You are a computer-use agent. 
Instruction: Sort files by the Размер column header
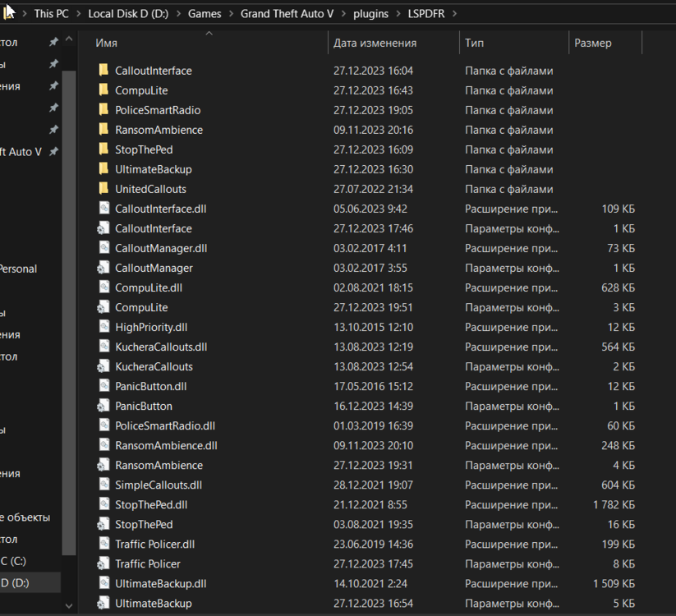(592, 43)
